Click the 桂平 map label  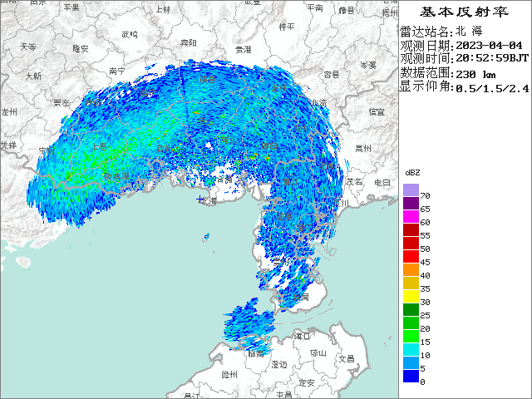(287, 27)
